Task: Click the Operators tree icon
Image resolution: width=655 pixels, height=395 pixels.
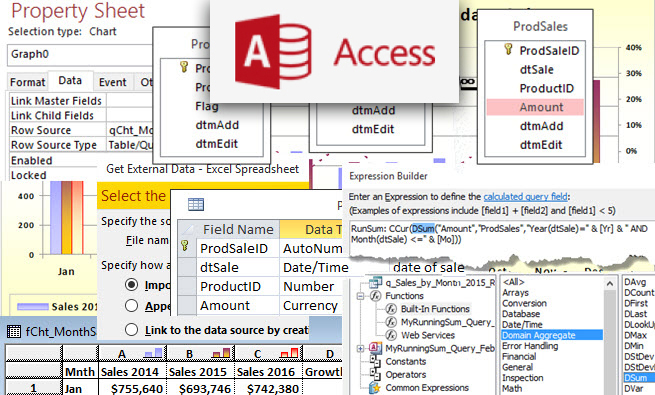Action: [375, 374]
